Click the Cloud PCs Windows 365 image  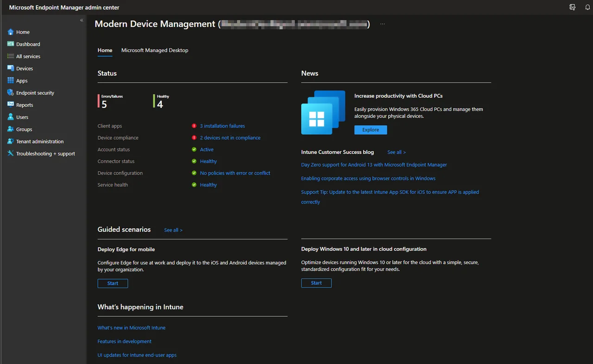coord(323,113)
